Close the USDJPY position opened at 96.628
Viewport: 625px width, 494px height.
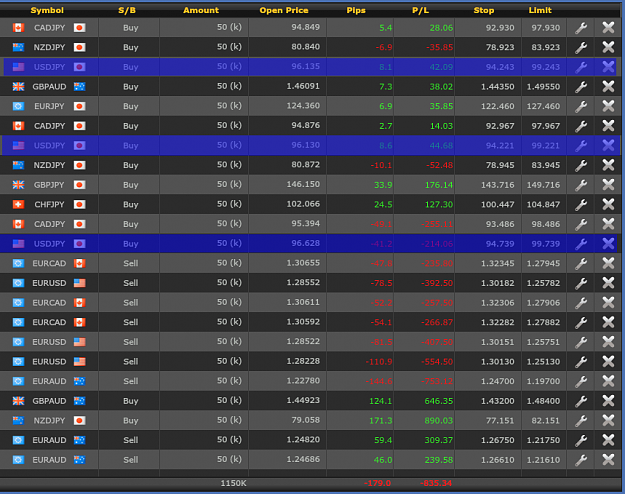click(608, 244)
